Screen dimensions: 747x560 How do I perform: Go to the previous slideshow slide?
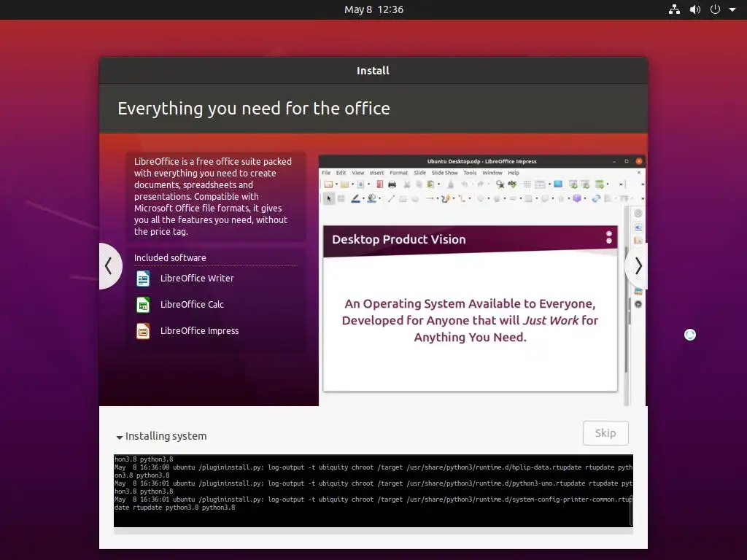click(109, 265)
